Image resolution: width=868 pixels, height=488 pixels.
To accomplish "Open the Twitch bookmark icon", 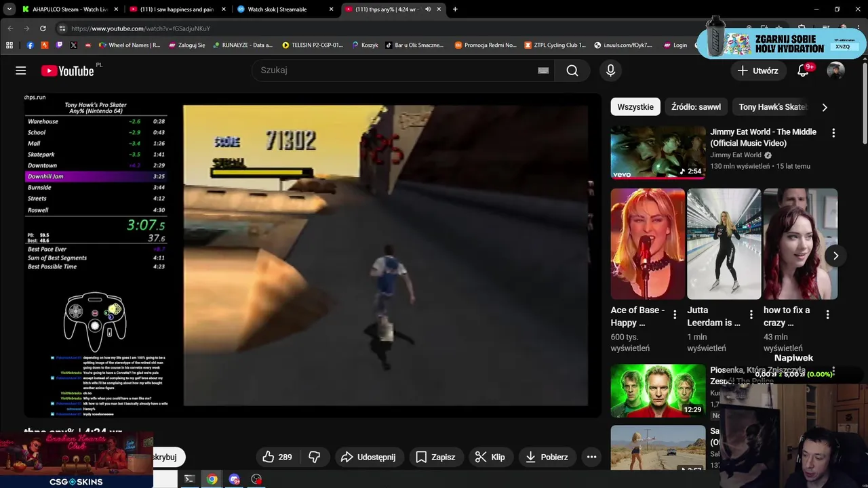I will pos(59,45).
